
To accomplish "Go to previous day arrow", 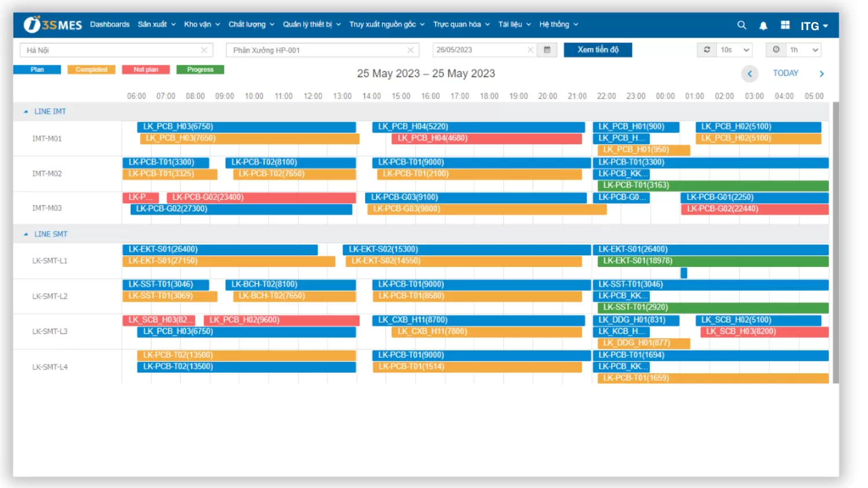I will 749,74.
